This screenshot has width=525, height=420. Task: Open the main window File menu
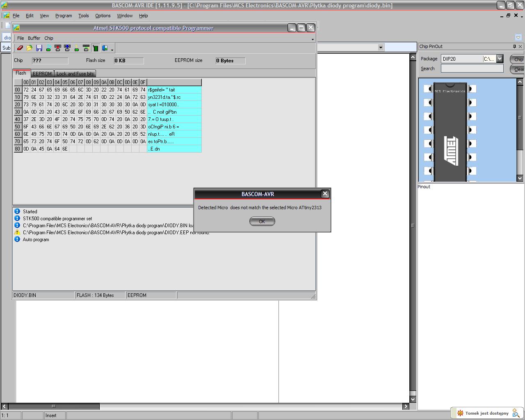coord(16,16)
